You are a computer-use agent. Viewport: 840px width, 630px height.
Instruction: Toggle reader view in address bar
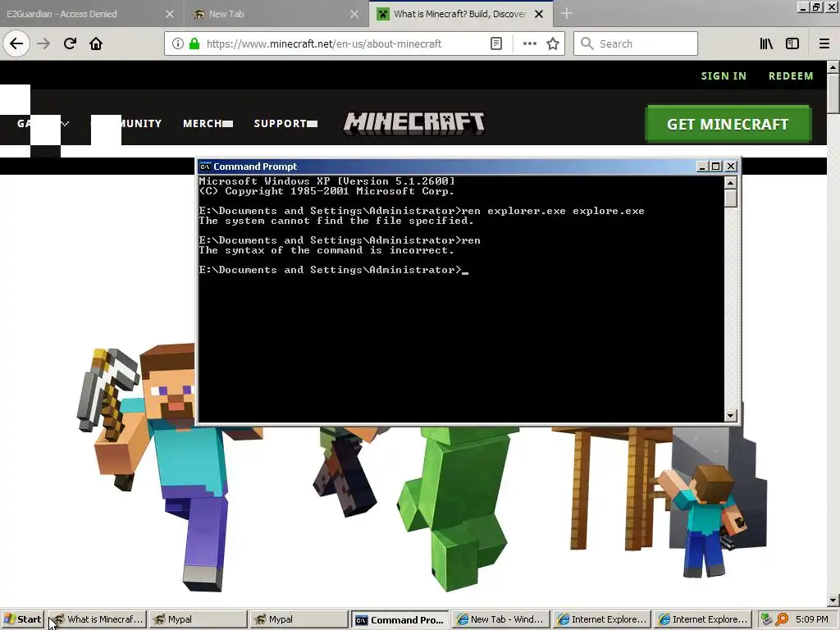pyautogui.click(x=496, y=43)
